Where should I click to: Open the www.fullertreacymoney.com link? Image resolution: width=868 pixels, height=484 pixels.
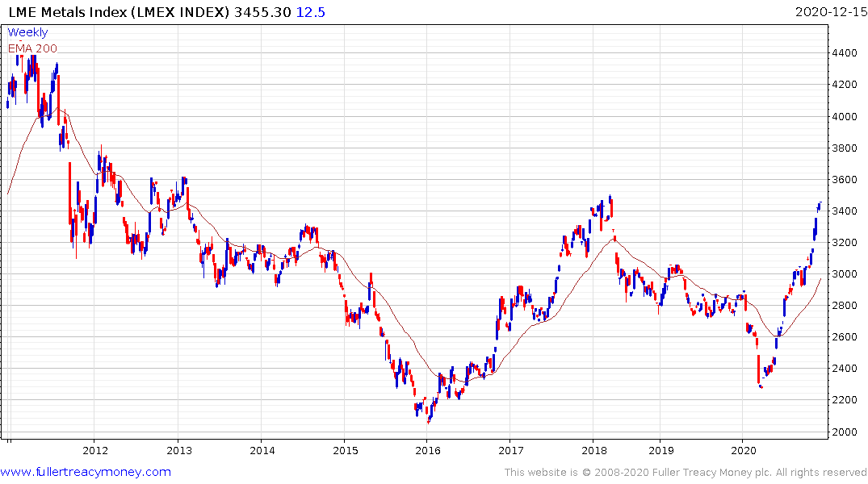click(86, 472)
